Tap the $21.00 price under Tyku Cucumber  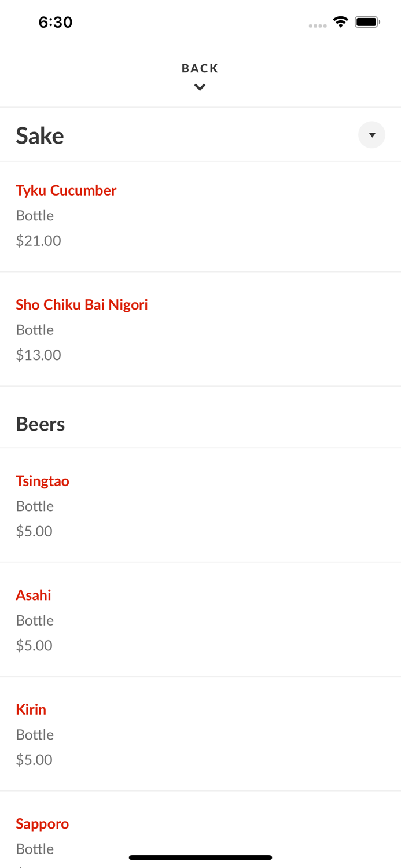pyautogui.click(x=38, y=240)
